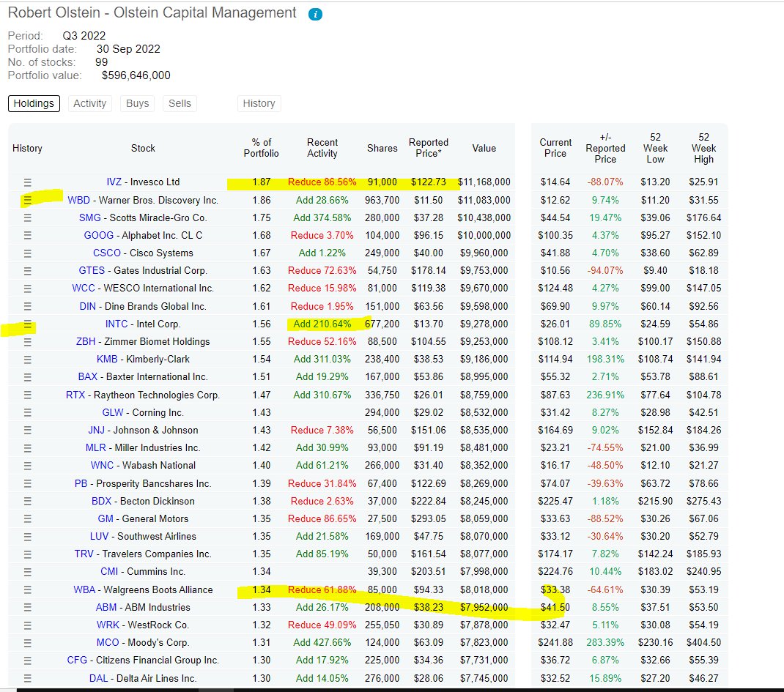Open the history icon for DAL Delta Air Lines row
This screenshot has height=692, width=784.
click(27, 678)
